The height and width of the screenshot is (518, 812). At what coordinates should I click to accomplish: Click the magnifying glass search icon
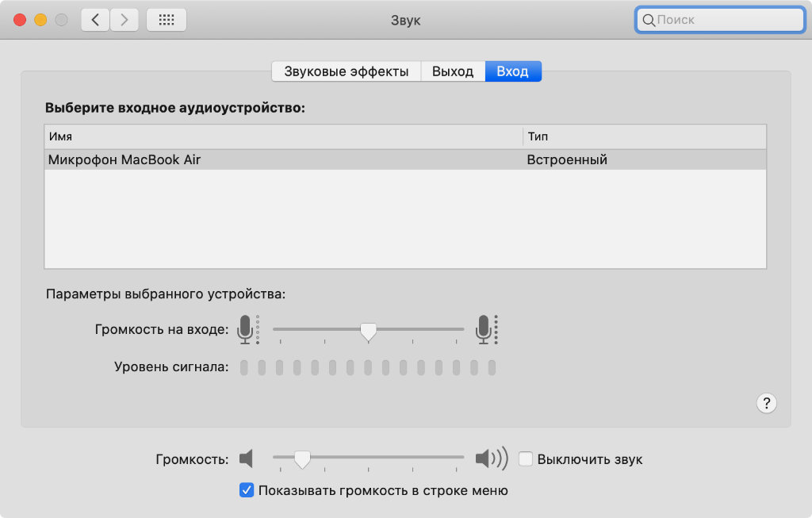[649, 21]
